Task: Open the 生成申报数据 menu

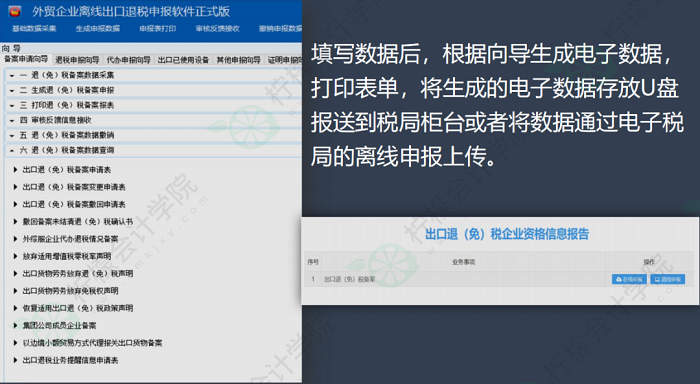Action: point(98,29)
